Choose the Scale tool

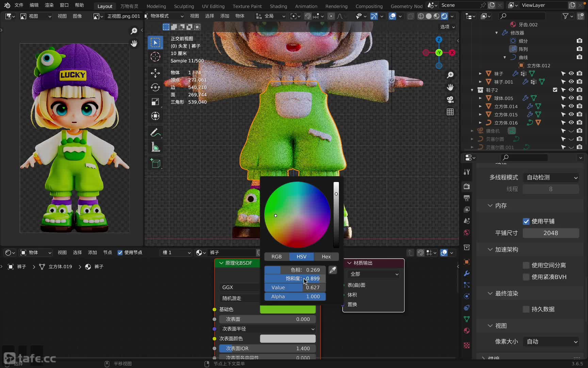click(156, 102)
